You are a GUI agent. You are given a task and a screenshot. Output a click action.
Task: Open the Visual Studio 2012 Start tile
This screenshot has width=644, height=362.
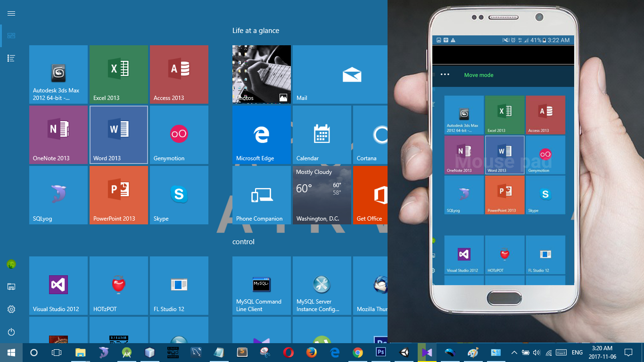click(58, 286)
